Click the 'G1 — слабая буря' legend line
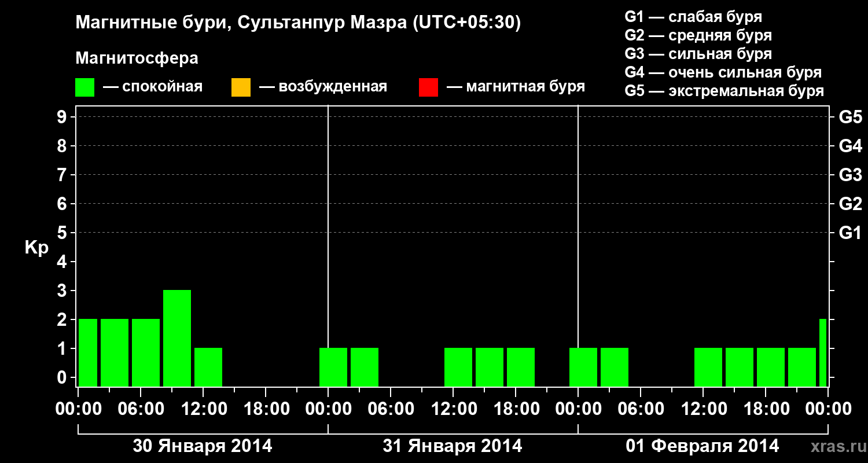868x463 pixels. [x=693, y=17]
